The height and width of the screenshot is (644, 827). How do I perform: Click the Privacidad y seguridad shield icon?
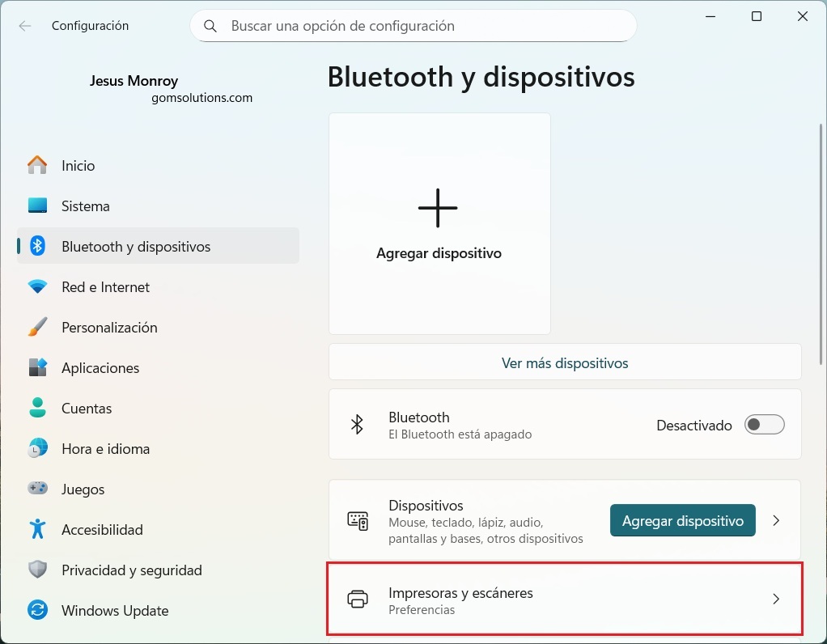[37, 570]
